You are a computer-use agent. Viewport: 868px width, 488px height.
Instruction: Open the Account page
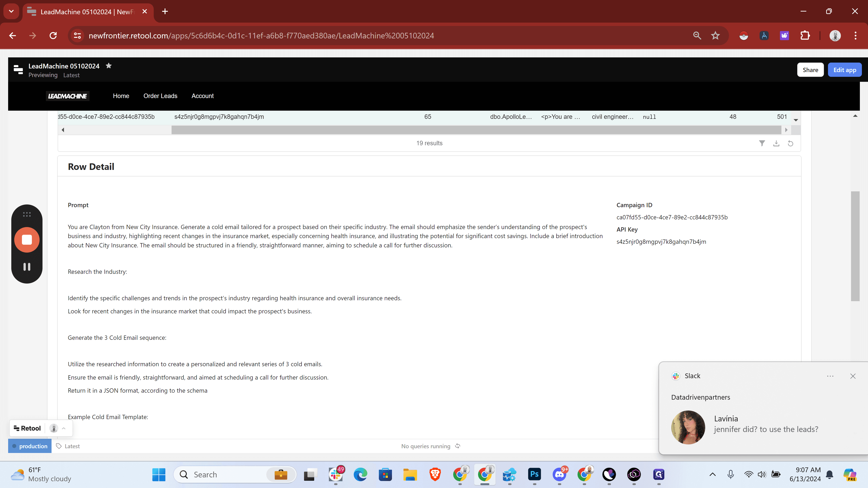coord(203,96)
